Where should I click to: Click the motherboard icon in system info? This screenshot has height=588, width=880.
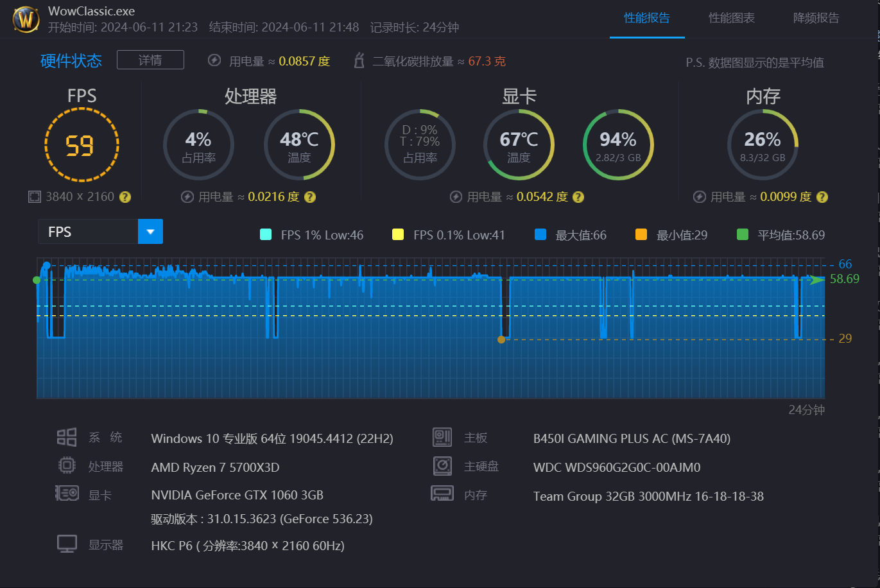coord(442,438)
